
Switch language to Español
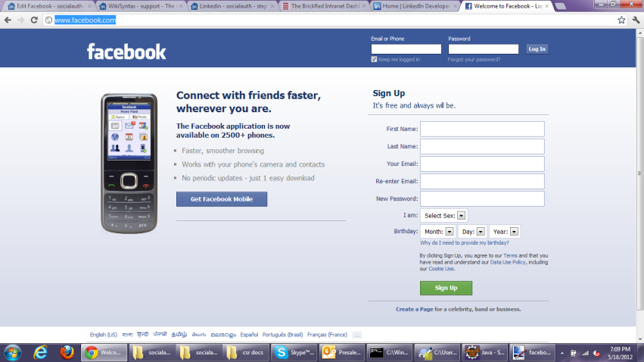pyautogui.click(x=249, y=335)
